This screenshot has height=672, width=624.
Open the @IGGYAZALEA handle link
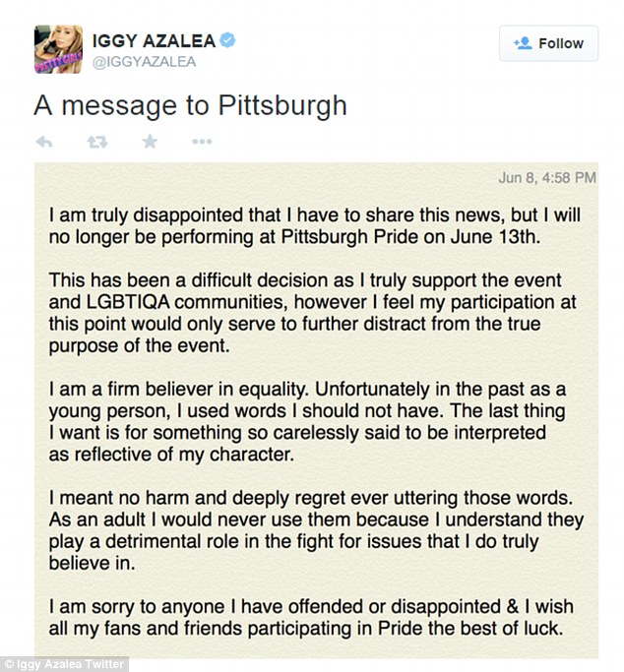145,62
